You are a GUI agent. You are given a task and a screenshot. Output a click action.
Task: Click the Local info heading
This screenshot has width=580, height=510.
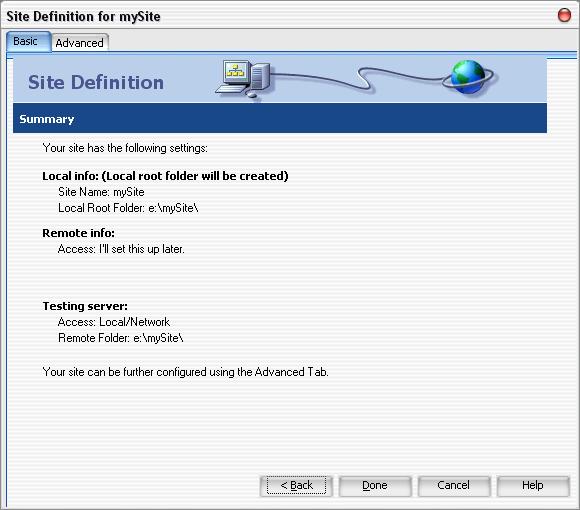tap(165, 176)
